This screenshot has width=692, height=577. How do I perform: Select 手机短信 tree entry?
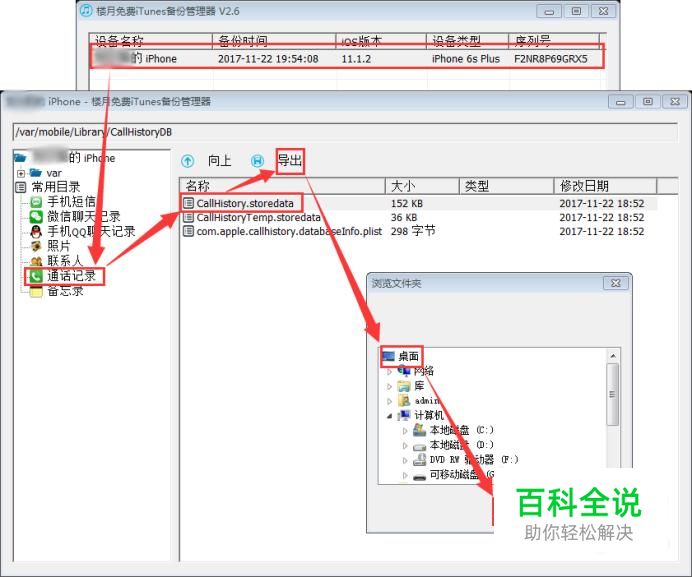[71, 202]
